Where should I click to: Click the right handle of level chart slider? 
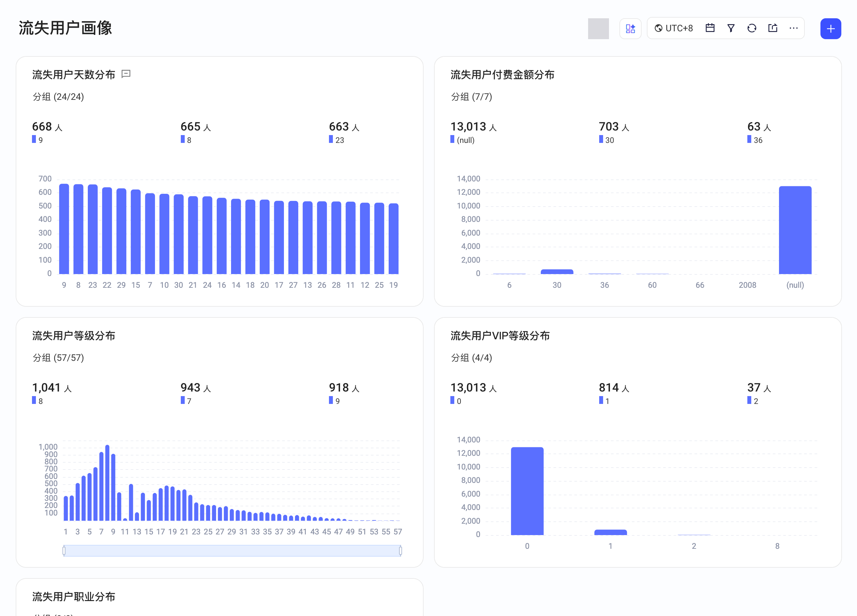[x=400, y=551]
